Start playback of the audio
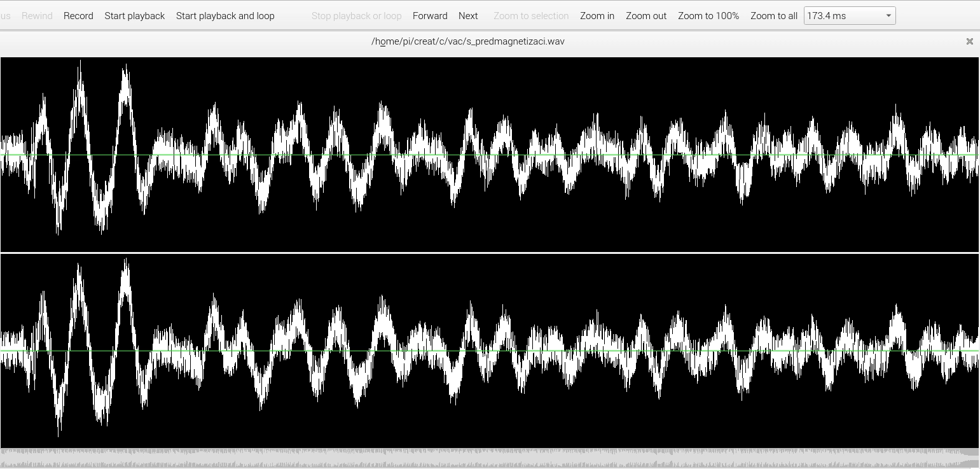 135,16
